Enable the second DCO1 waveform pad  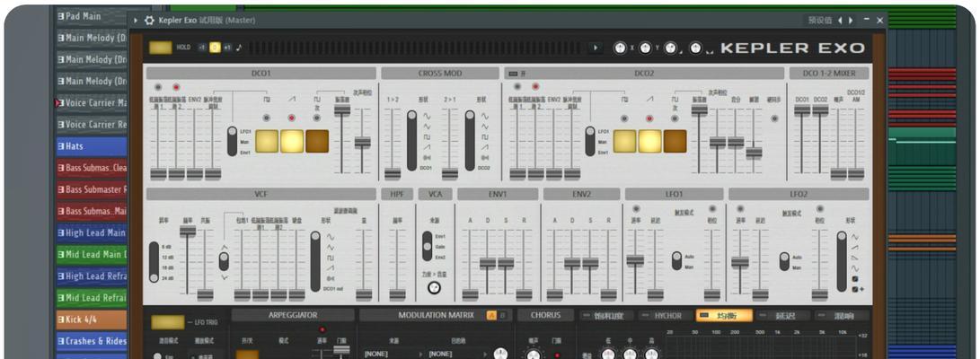(292, 141)
